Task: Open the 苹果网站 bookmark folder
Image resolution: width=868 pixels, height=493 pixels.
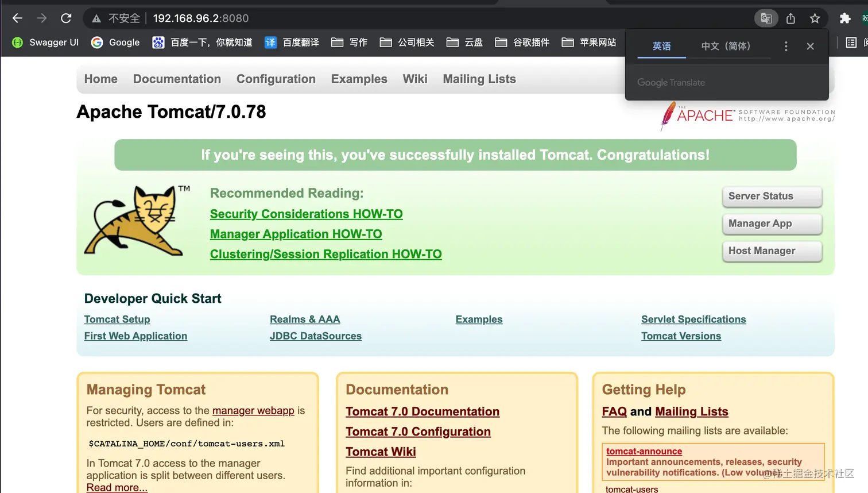Action: click(x=589, y=43)
